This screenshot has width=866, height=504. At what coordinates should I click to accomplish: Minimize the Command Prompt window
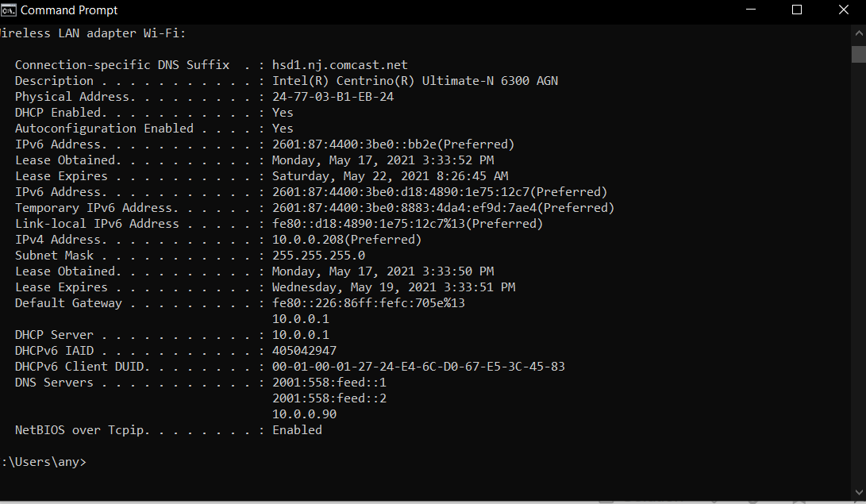pyautogui.click(x=751, y=10)
